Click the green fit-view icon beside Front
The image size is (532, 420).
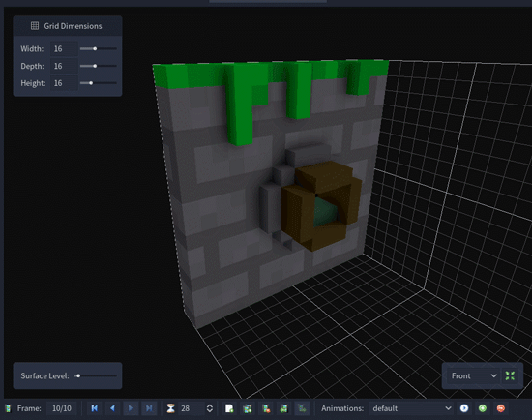click(510, 375)
